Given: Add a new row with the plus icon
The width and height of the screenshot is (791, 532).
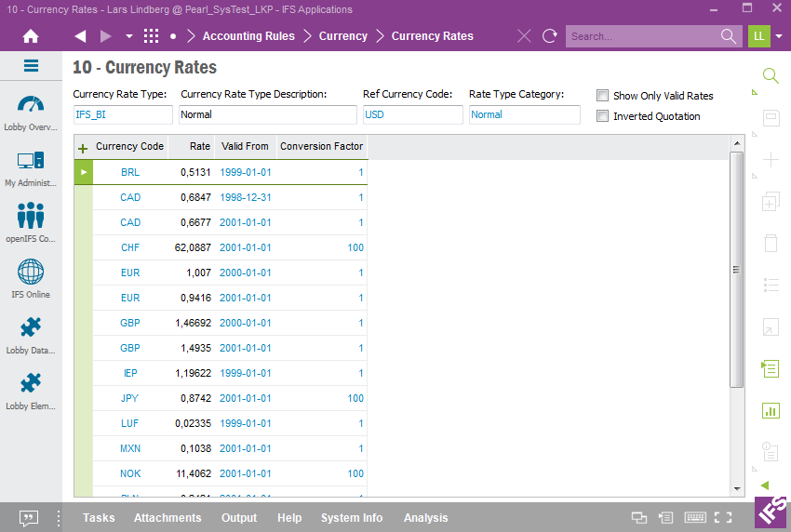Looking at the screenshot, I should point(83,149).
